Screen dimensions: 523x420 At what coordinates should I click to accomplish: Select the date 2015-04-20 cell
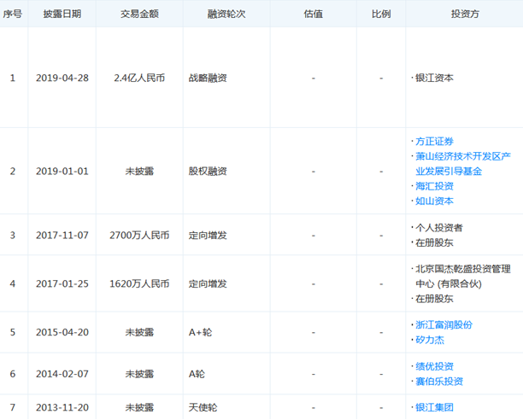point(62,332)
